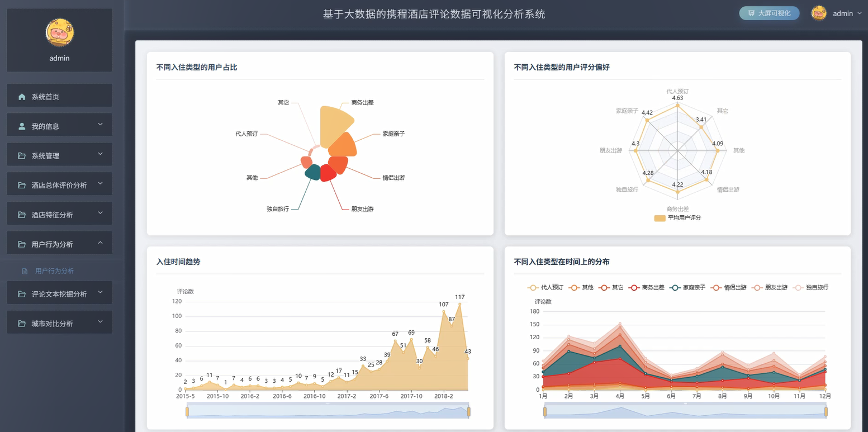Click x-axis label 2017-10
The image size is (868, 432).
point(411,396)
